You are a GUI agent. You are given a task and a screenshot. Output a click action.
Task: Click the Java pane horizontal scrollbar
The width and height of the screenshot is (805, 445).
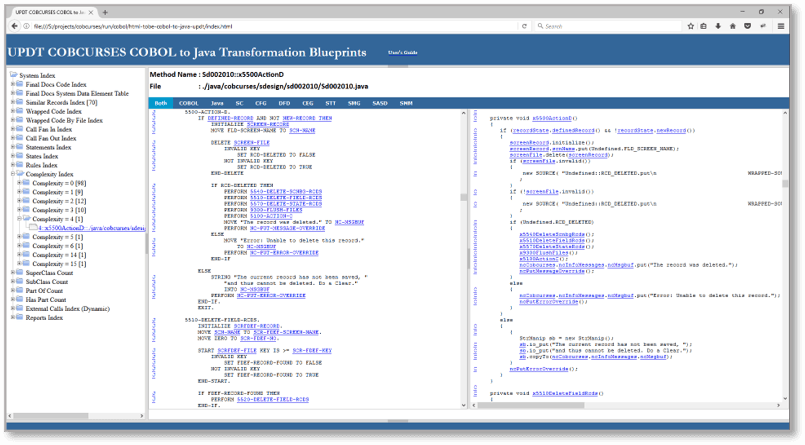(x=531, y=405)
